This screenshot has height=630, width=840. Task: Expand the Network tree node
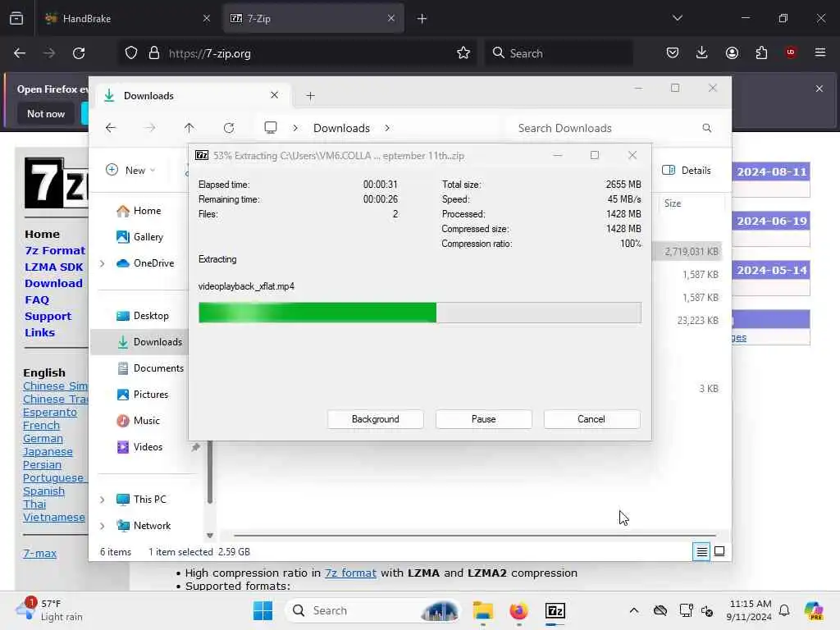pyautogui.click(x=103, y=526)
